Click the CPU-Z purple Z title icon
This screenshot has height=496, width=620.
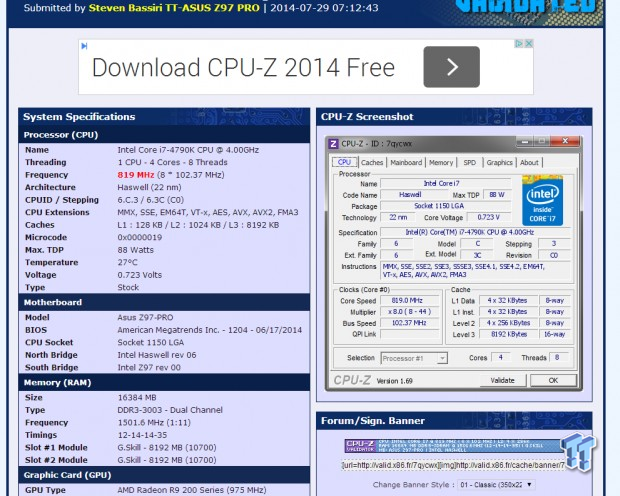(x=333, y=144)
